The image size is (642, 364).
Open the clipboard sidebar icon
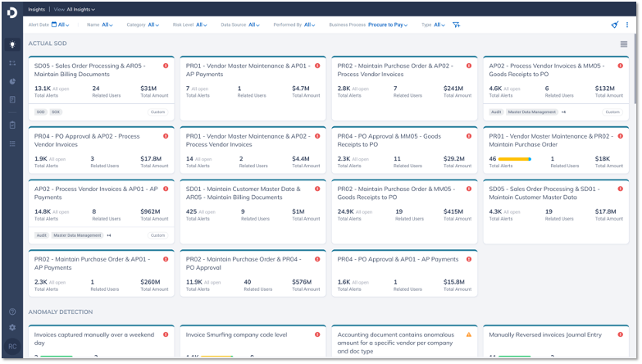tap(12, 125)
